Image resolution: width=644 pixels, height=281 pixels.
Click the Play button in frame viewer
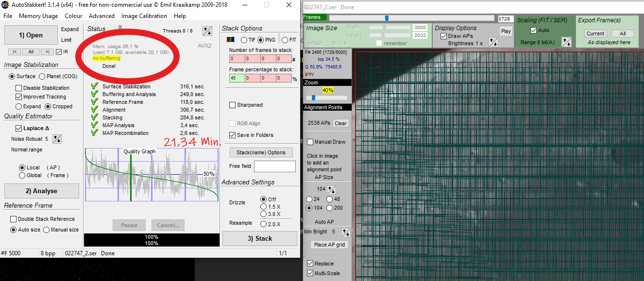506,31
